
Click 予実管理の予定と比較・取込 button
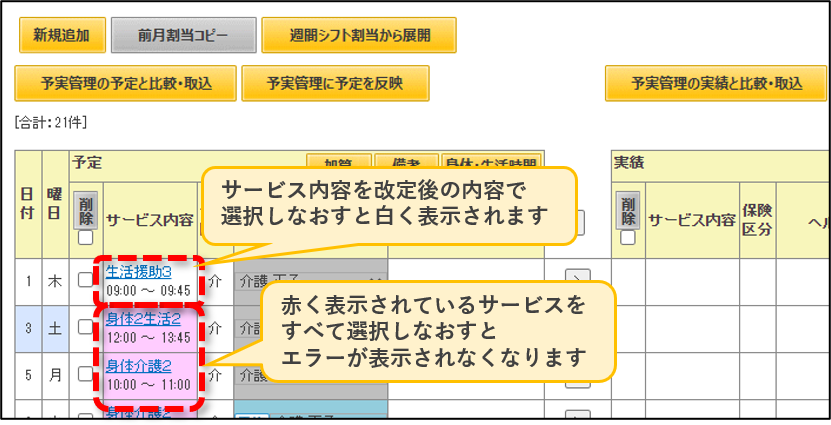coord(126,83)
